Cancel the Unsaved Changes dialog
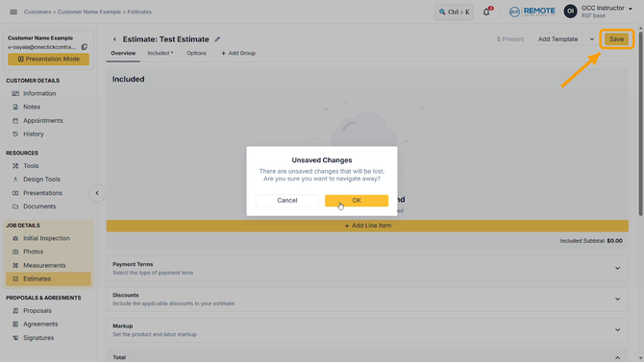 tap(287, 201)
